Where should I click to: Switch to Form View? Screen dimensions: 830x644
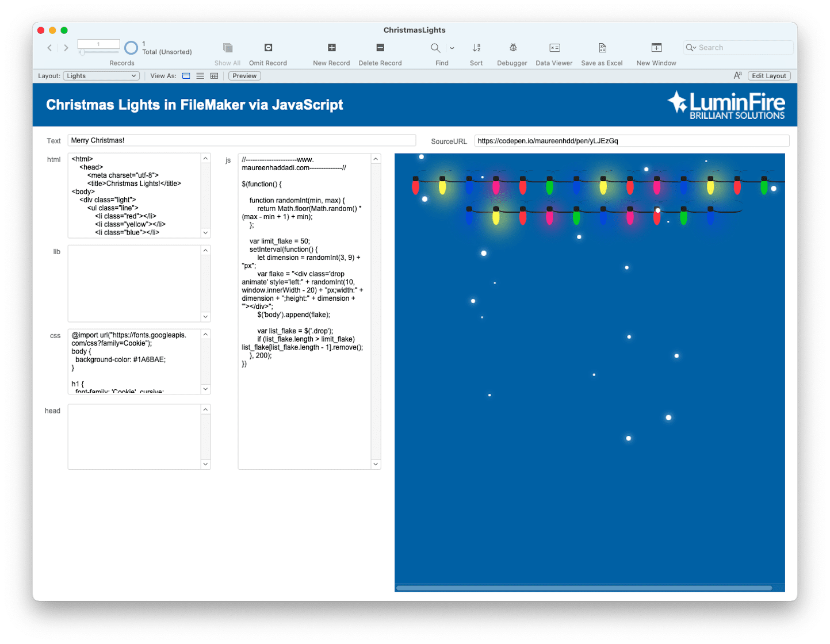[x=186, y=75]
